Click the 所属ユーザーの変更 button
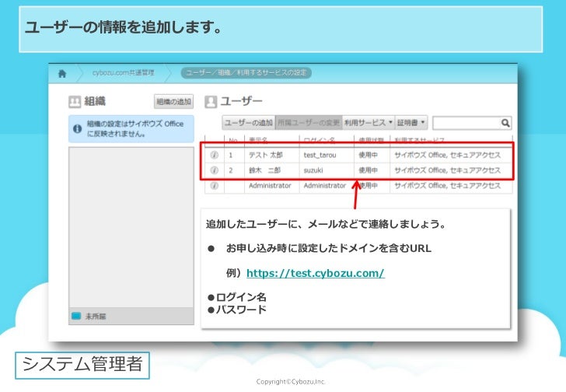Viewport: 566px width, 392px height. 308,123
